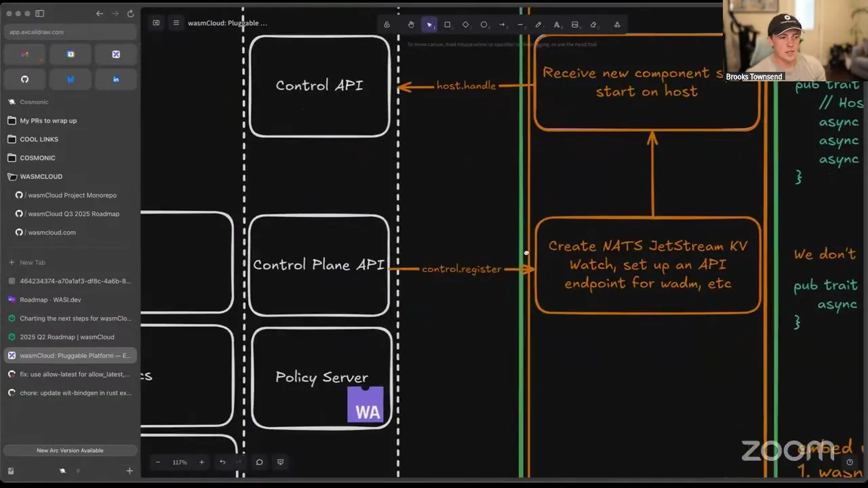Select the Cosmonic space planet icon
This screenshot has width=868, height=488.
click(x=62, y=470)
